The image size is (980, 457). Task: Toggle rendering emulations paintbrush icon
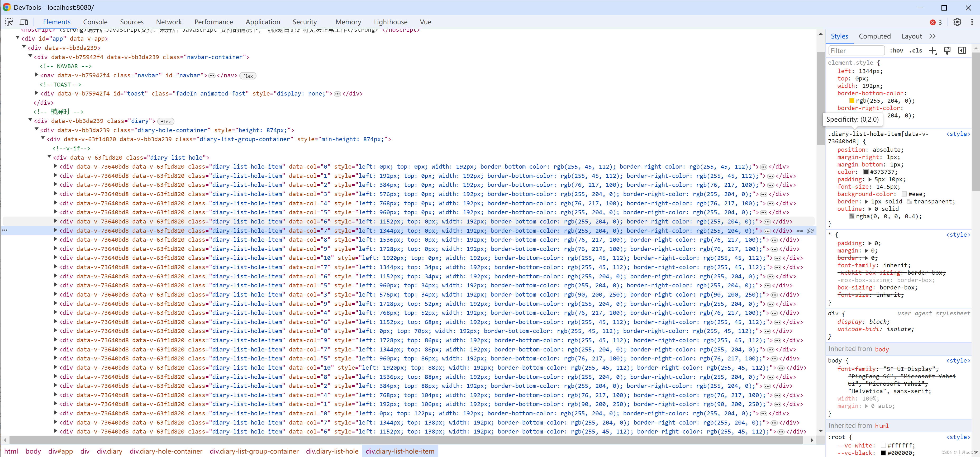pos(947,51)
